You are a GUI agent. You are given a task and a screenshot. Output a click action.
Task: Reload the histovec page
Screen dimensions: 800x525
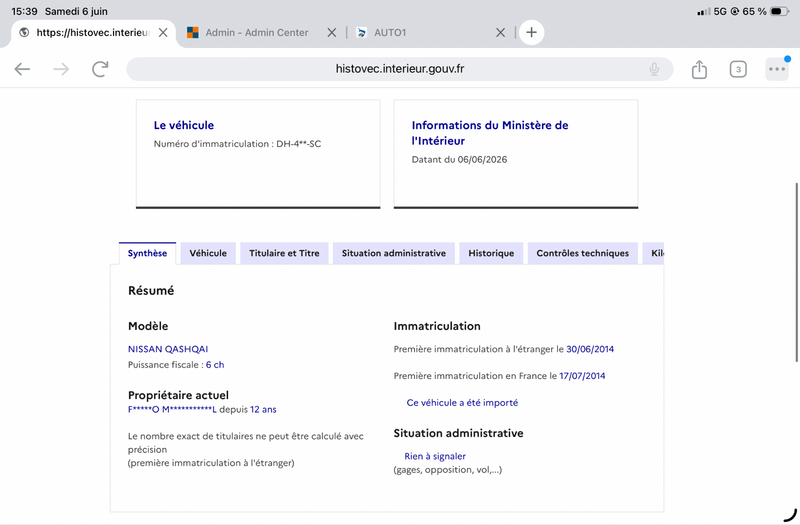tap(100, 69)
